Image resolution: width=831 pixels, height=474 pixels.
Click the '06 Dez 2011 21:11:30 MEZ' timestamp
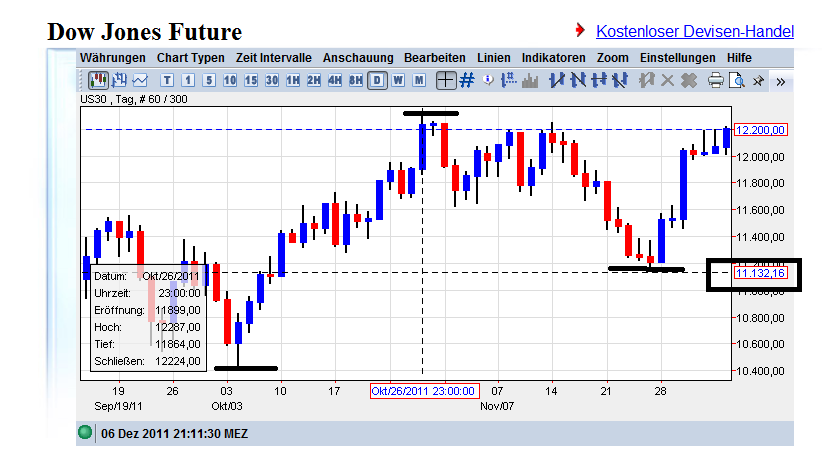pyautogui.click(x=174, y=434)
